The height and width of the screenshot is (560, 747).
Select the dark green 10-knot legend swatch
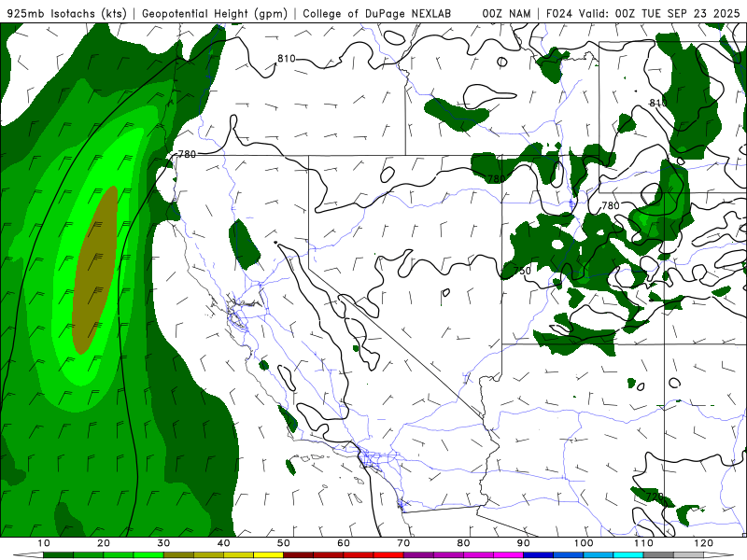[58, 555]
